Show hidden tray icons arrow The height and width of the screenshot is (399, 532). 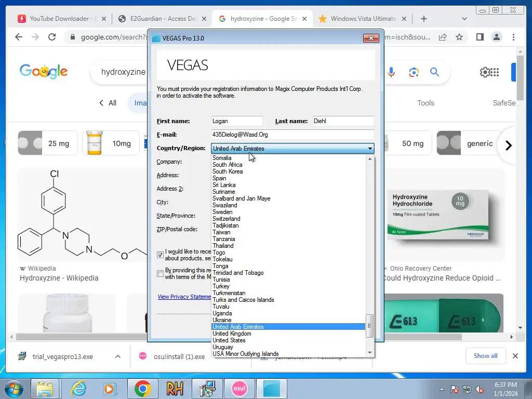tap(442, 390)
